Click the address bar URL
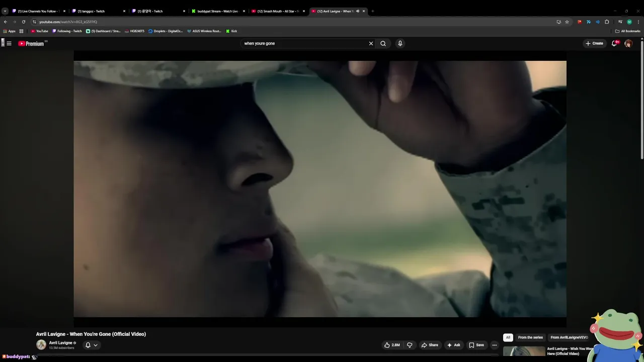Screen dimensions: 644x362 click(68, 22)
